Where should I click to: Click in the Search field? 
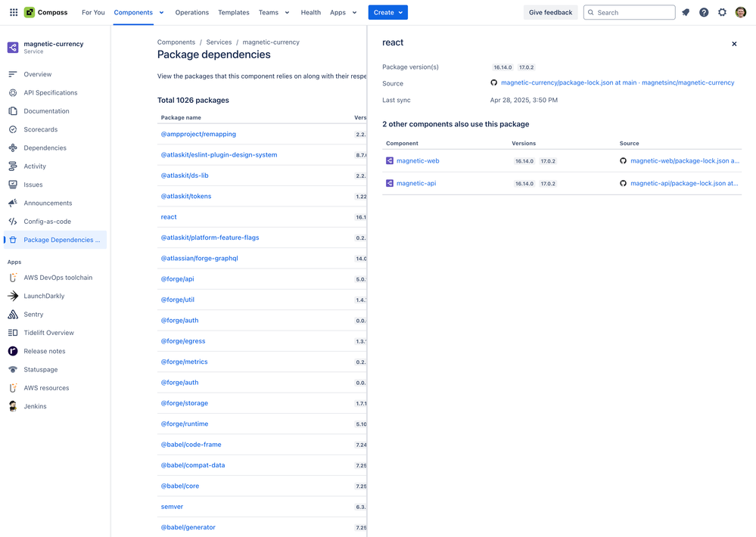pyautogui.click(x=629, y=13)
